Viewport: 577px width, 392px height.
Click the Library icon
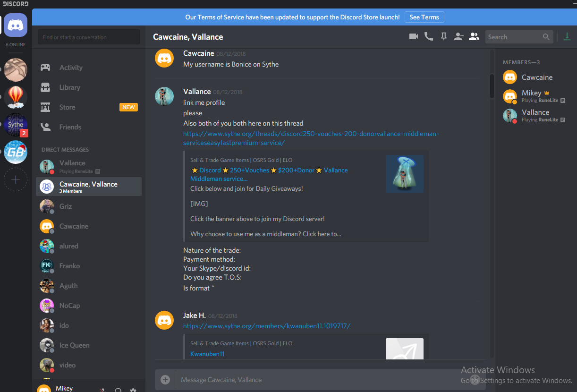tap(45, 87)
